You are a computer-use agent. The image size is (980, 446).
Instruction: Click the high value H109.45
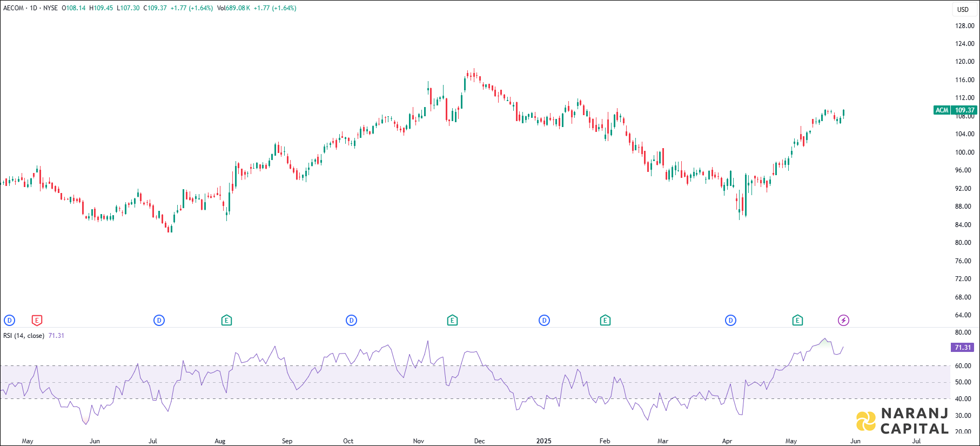(x=101, y=8)
